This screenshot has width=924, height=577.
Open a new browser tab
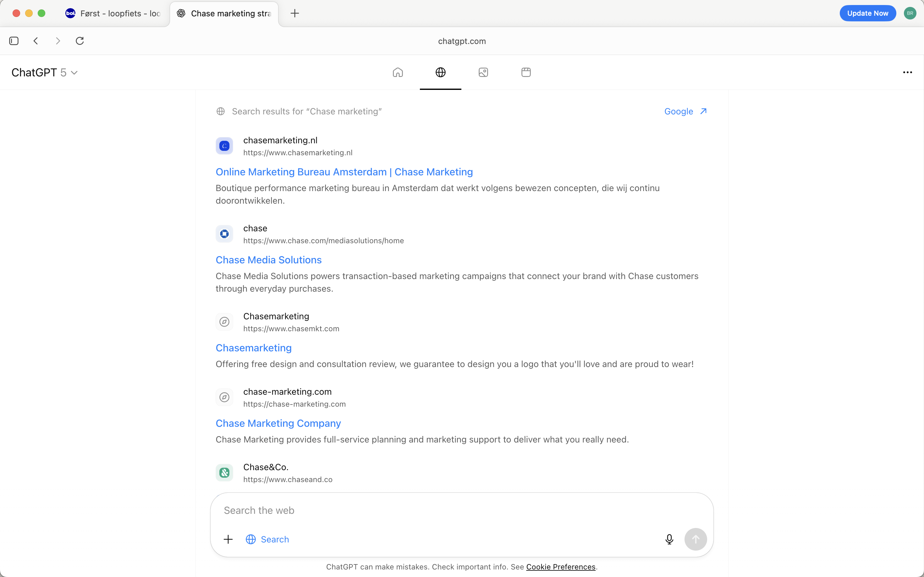[294, 13]
